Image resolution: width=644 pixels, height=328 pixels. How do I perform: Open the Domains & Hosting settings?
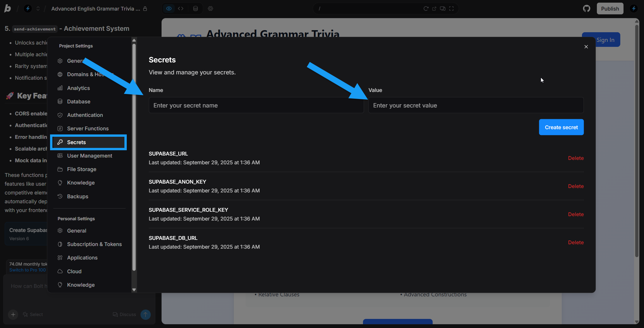coord(89,74)
